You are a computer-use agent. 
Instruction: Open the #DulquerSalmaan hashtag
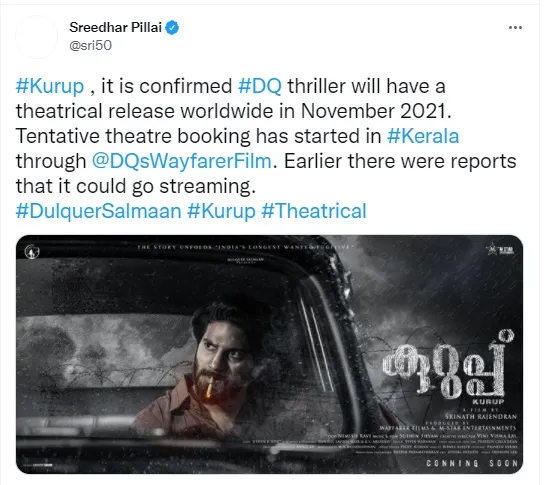point(98,211)
